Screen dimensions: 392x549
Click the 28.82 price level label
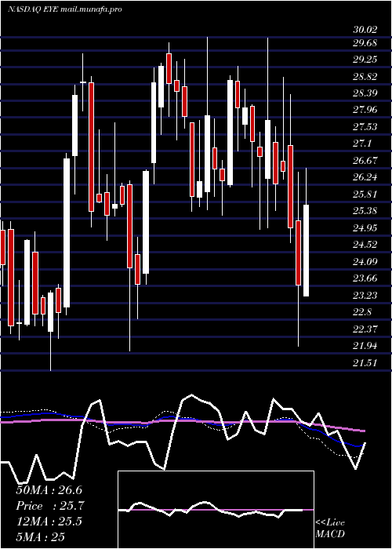(365, 77)
